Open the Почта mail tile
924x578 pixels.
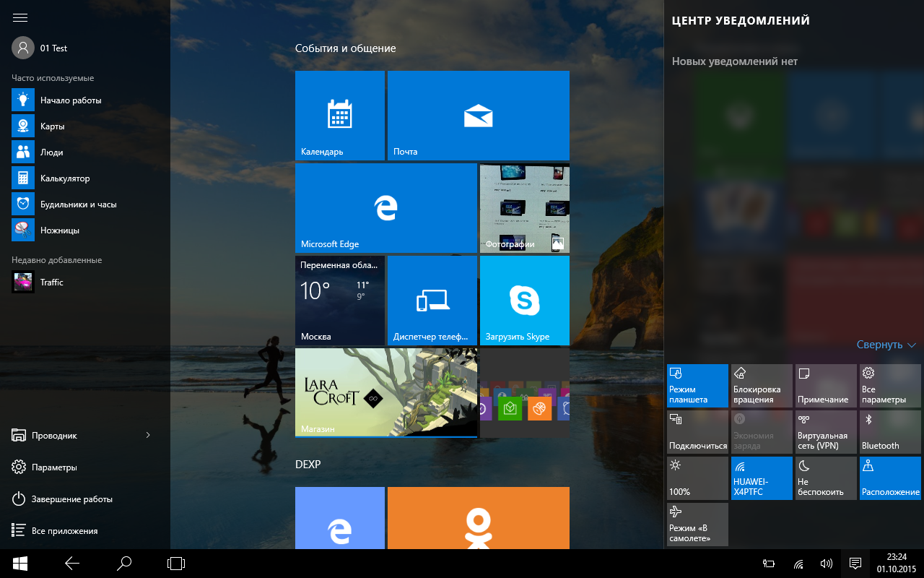click(479, 116)
